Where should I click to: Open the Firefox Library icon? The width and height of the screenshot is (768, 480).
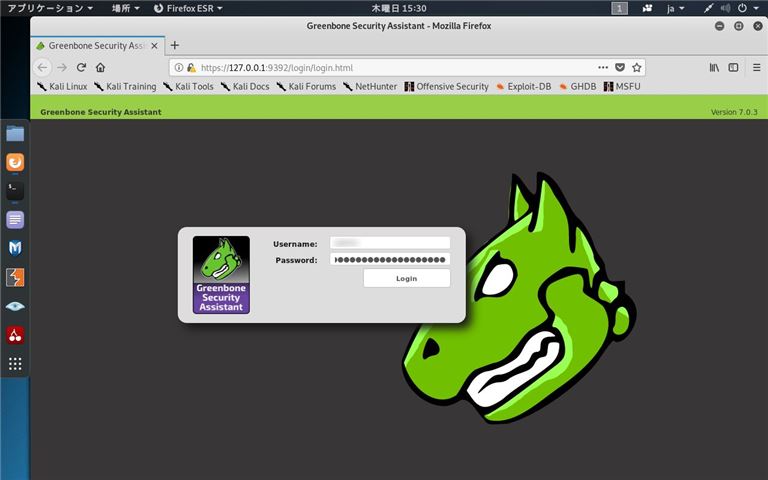click(715, 68)
